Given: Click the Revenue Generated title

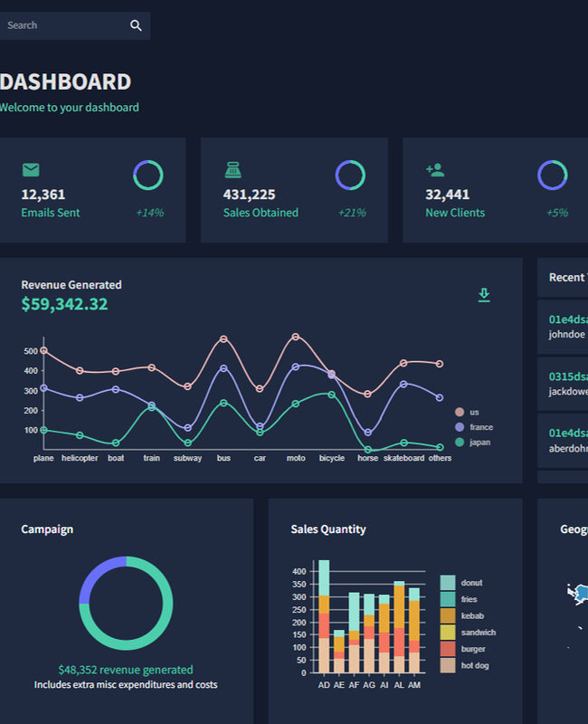Looking at the screenshot, I should [71, 285].
